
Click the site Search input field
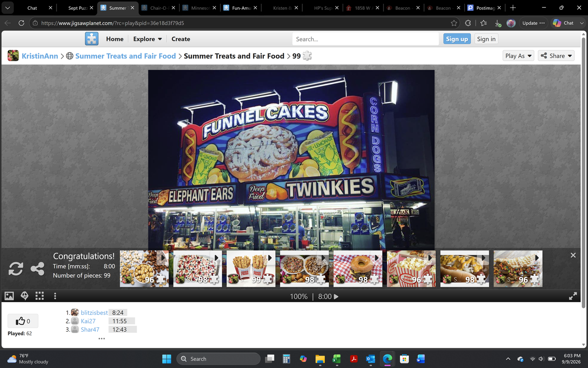tap(366, 39)
